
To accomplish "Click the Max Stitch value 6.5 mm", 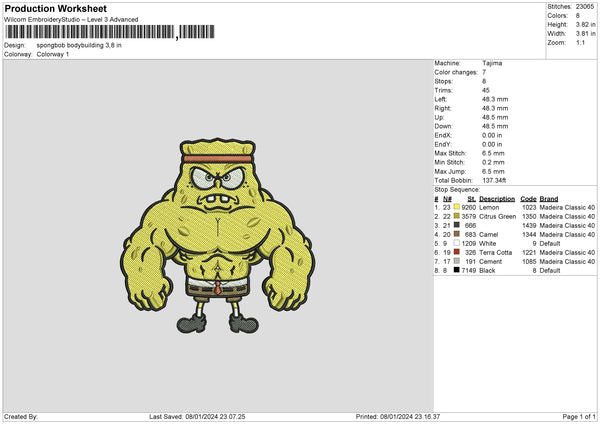I will point(493,153).
